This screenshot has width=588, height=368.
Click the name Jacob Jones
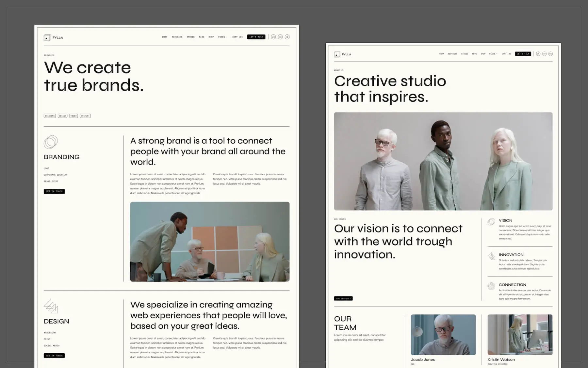pos(423,359)
